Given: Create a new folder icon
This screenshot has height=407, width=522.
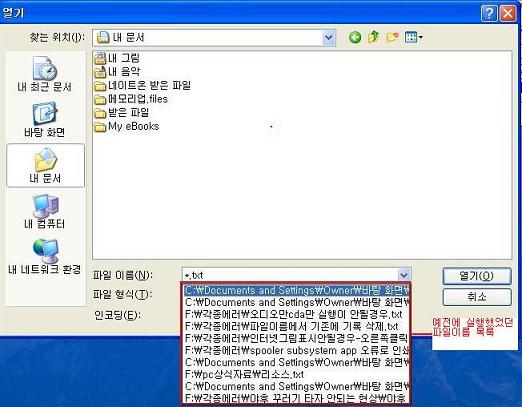Looking at the screenshot, I should (392, 37).
